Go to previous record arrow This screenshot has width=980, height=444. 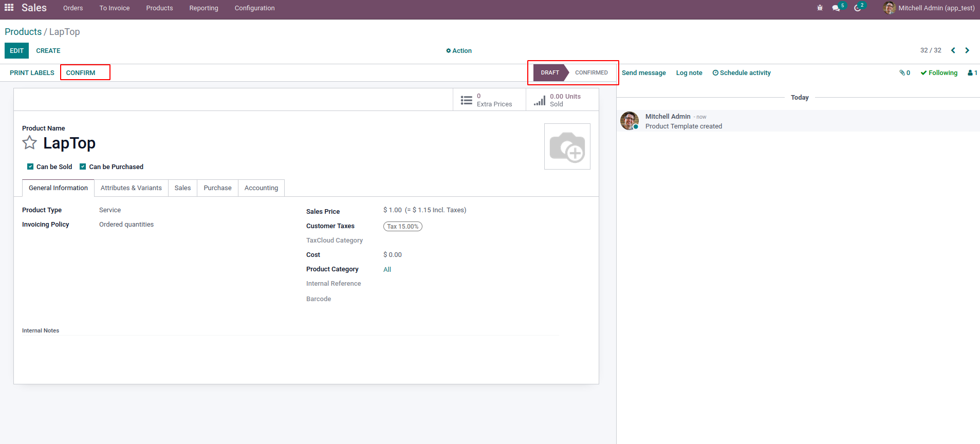click(x=953, y=50)
